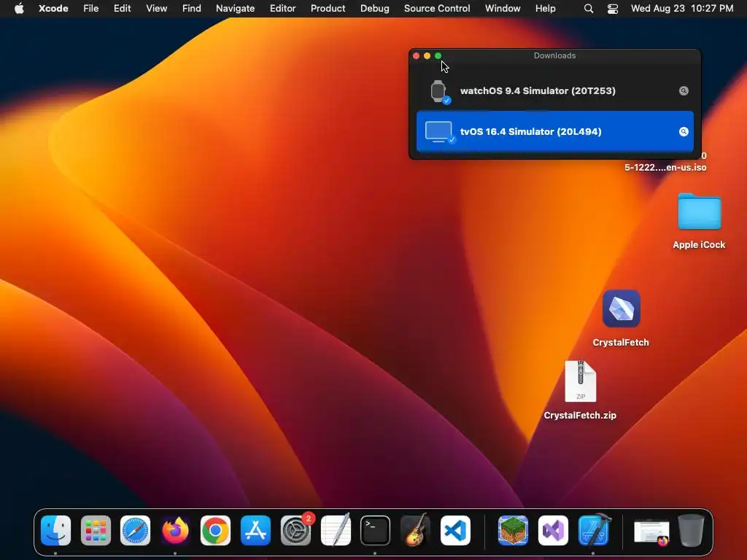Open the View menu
747x560 pixels.
click(x=156, y=9)
